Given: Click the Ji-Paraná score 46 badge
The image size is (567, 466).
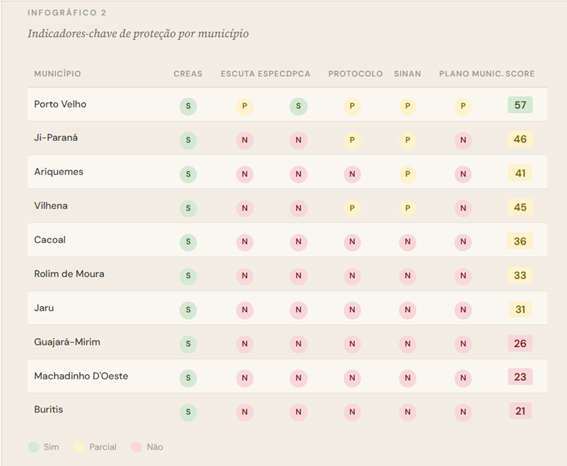Looking at the screenshot, I should [x=520, y=139].
